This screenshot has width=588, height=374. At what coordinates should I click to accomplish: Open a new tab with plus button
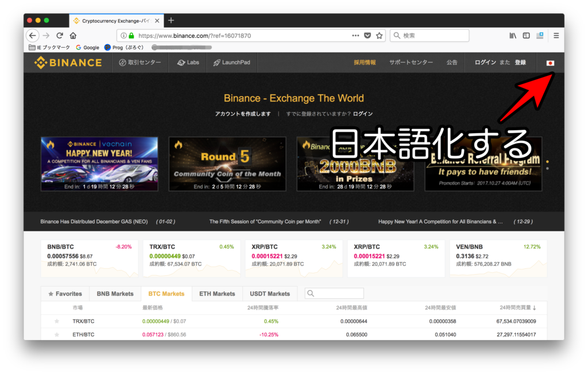pos(171,20)
